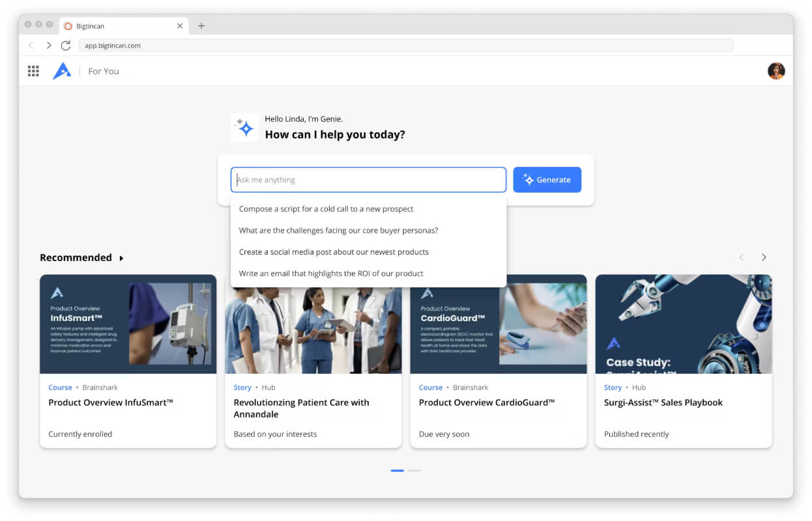This screenshot has width=812, height=521.
Task: Close the Bigtincan browser tab
Action: pyautogui.click(x=180, y=26)
